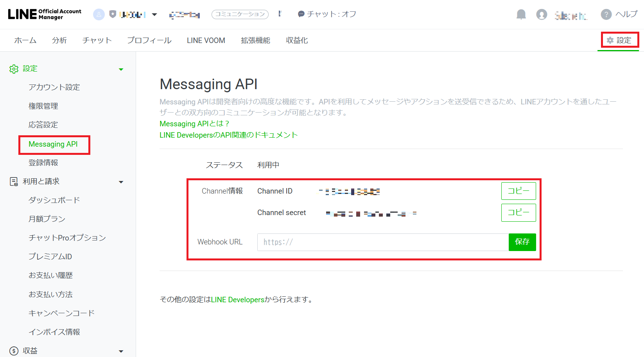Open the 分析 tab
Viewport: 644px width, 357px height.
(59, 40)
